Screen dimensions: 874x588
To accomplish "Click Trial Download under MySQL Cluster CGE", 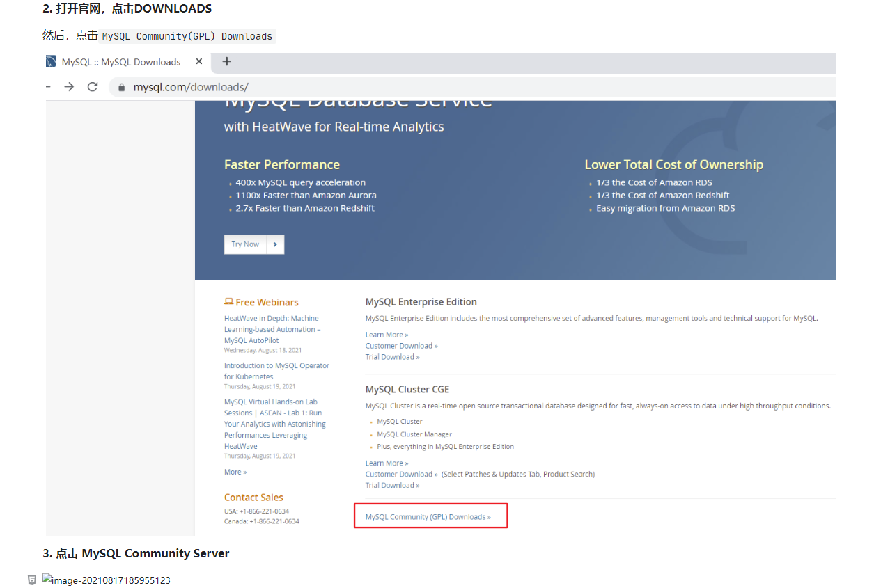I will coord(392,485).
